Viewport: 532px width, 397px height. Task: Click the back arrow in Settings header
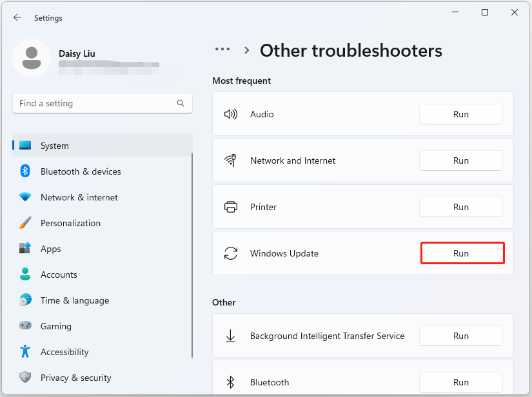click(17, 18)
